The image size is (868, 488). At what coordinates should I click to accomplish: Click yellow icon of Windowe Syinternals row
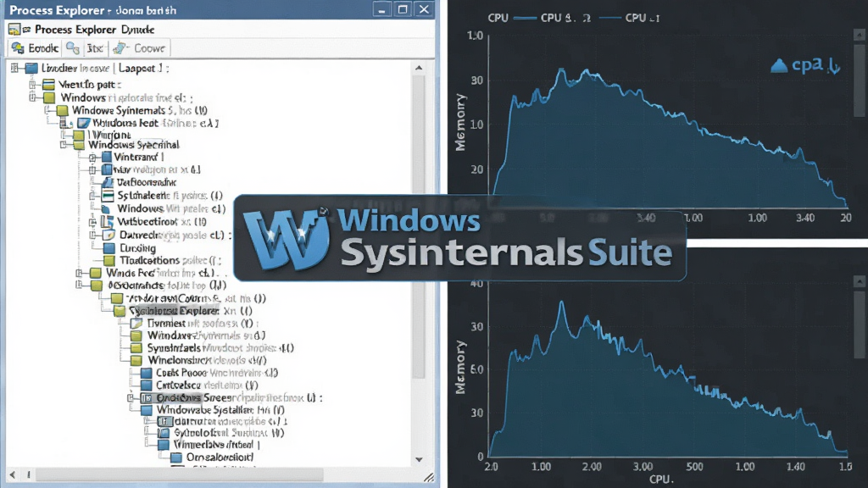tap(62, 111)
